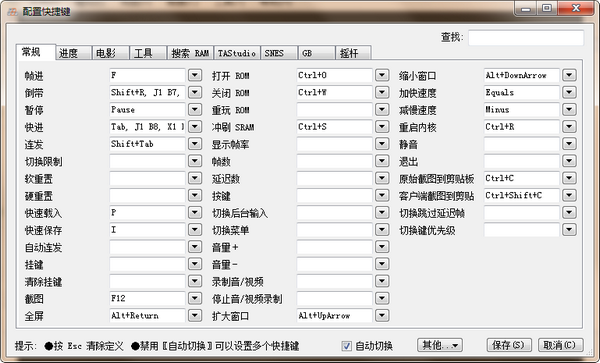
Task: Open dropdown arrow for 硬重置
Action: (x=195, y=195)
